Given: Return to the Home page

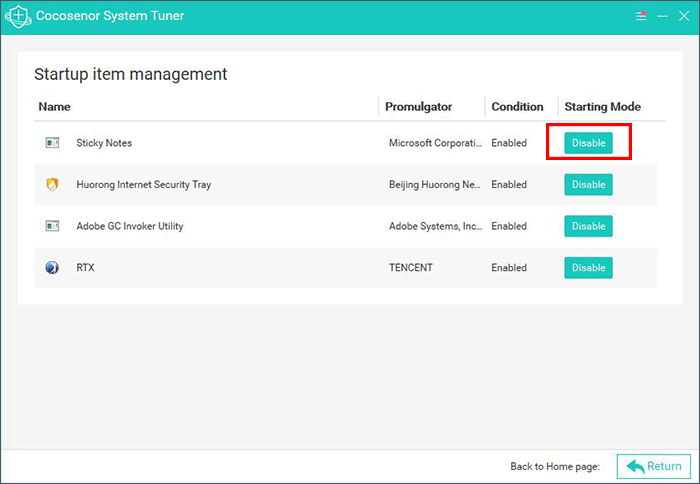Looking at the screenshot, I should tap(654, 466).
